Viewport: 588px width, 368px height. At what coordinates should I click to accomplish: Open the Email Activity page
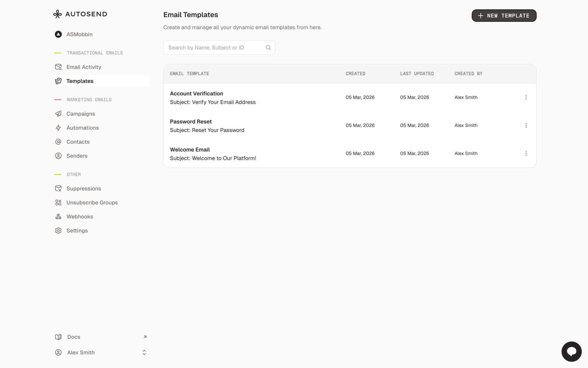[101, 67]
